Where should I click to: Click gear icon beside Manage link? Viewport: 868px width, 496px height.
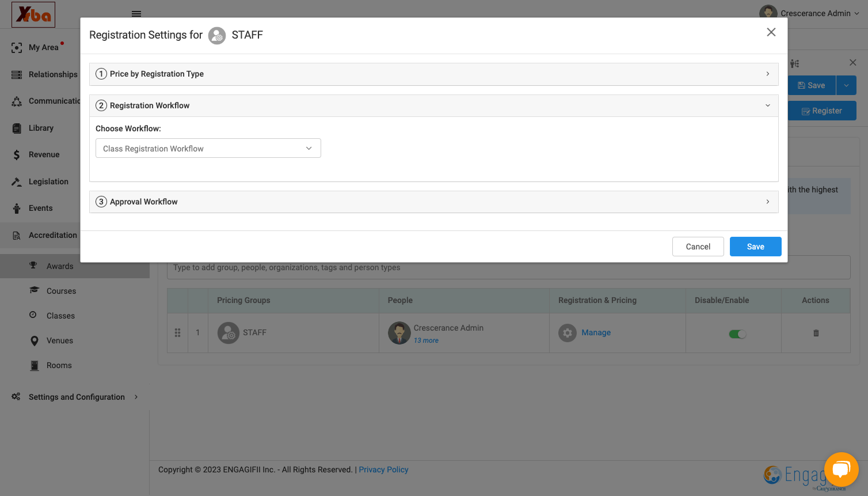point(568,333)
